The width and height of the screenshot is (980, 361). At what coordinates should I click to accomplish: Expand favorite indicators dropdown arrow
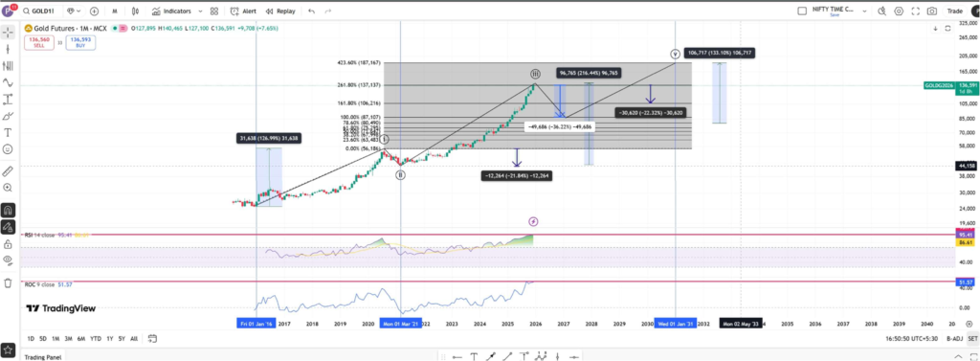point(199,11)
